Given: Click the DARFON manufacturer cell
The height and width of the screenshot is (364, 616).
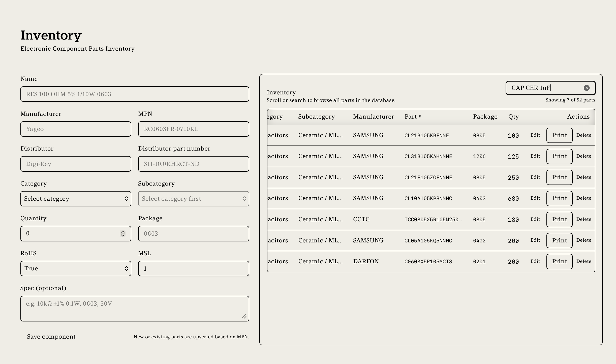Looking at the screenshot, I should click(x=366, y=261).
